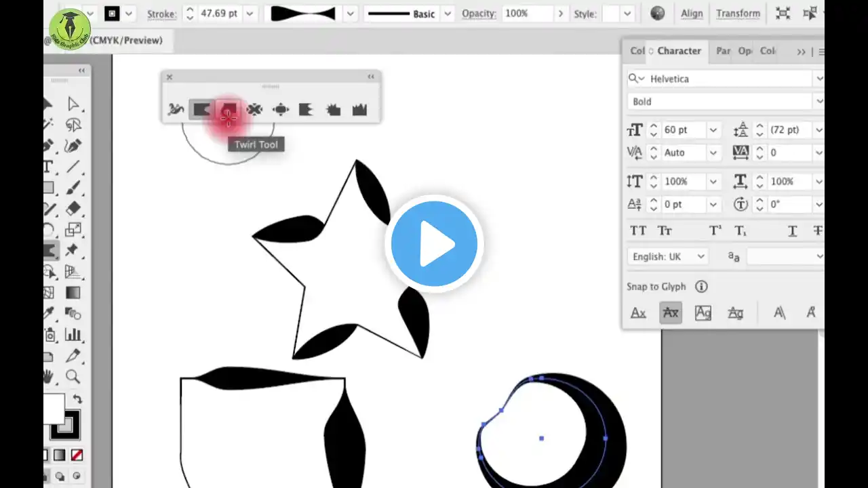Viewport: 868px width, 488px height.
Task: Toggle Underline text style
Action: (792, 230)
